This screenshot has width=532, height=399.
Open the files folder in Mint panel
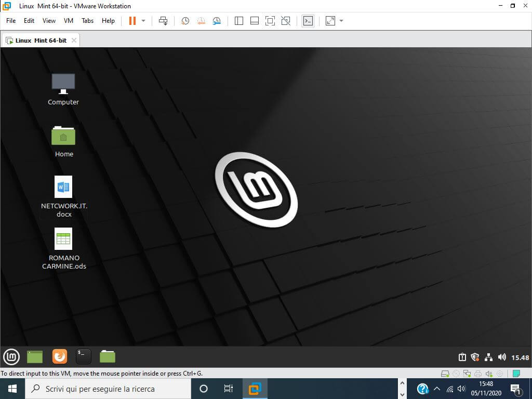(108, 357)
